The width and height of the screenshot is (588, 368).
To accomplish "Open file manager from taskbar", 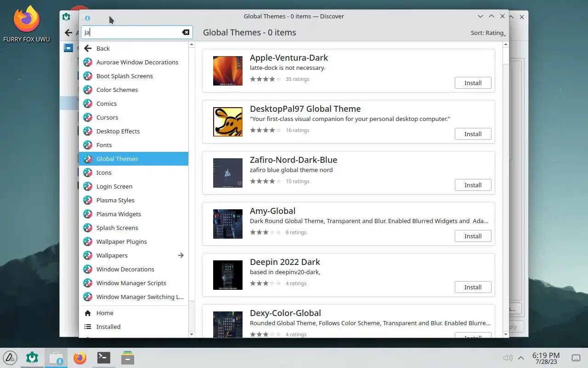I will click(128, 357).
